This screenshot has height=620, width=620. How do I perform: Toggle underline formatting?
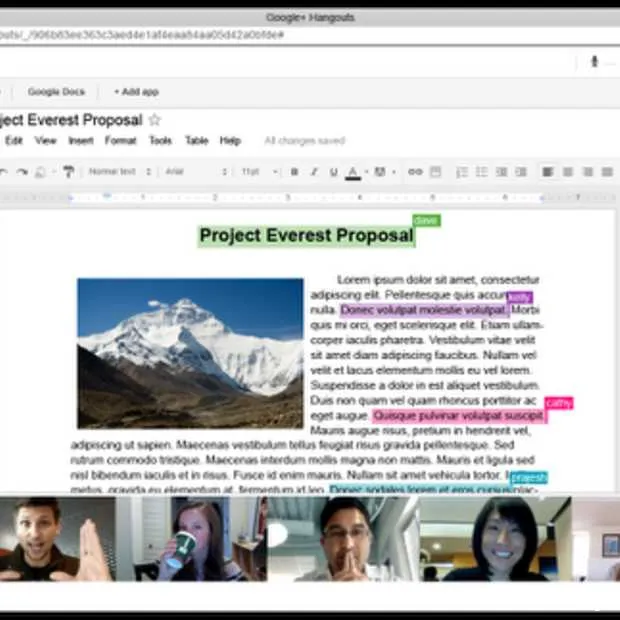coord(334,172)
